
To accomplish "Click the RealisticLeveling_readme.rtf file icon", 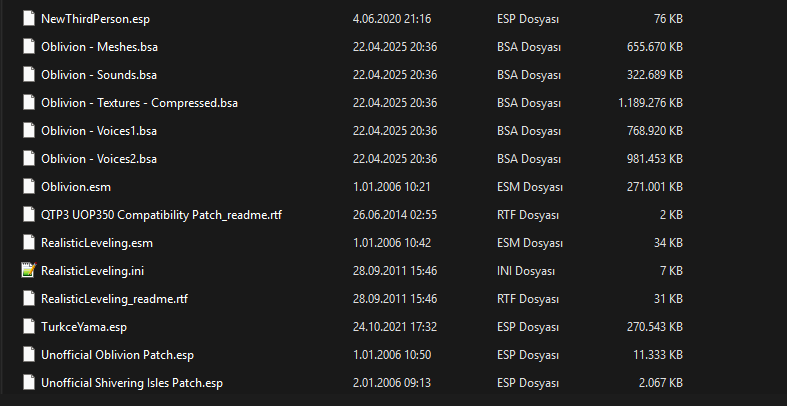I will coord(29,299).
